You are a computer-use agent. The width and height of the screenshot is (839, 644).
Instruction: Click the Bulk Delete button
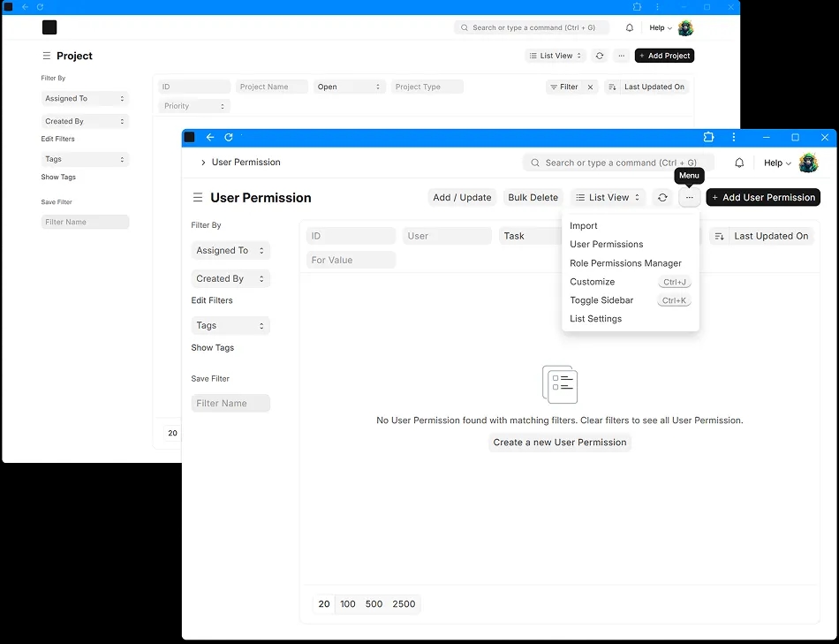tap(533, 198)
